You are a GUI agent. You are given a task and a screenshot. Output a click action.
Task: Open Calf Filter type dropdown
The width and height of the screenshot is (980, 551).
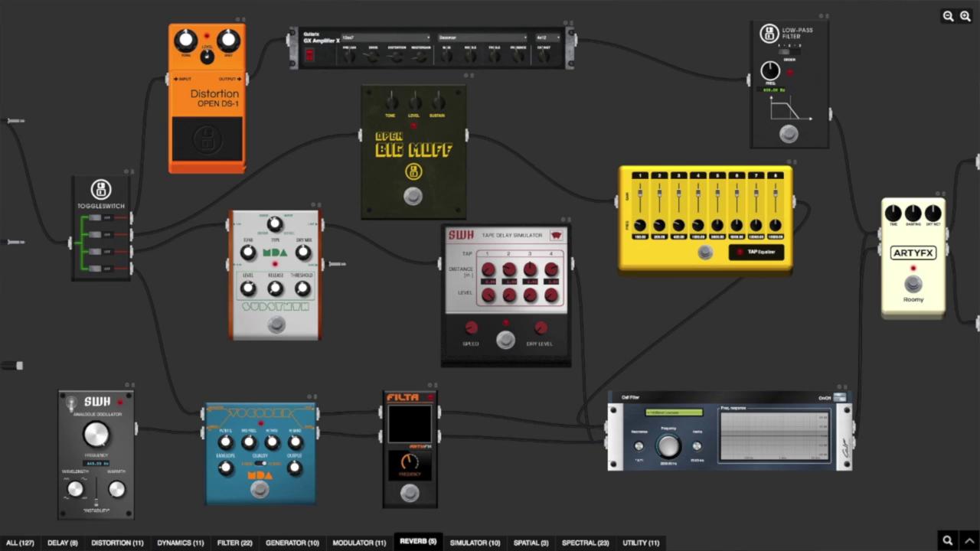(x=674, y=413)
